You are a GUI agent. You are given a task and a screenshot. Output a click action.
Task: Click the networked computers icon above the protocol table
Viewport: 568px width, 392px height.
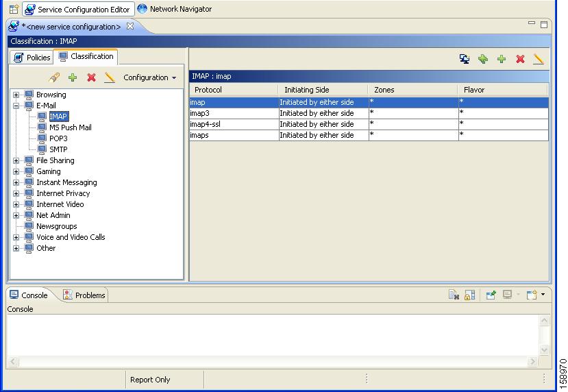click(x=465, y=60)
